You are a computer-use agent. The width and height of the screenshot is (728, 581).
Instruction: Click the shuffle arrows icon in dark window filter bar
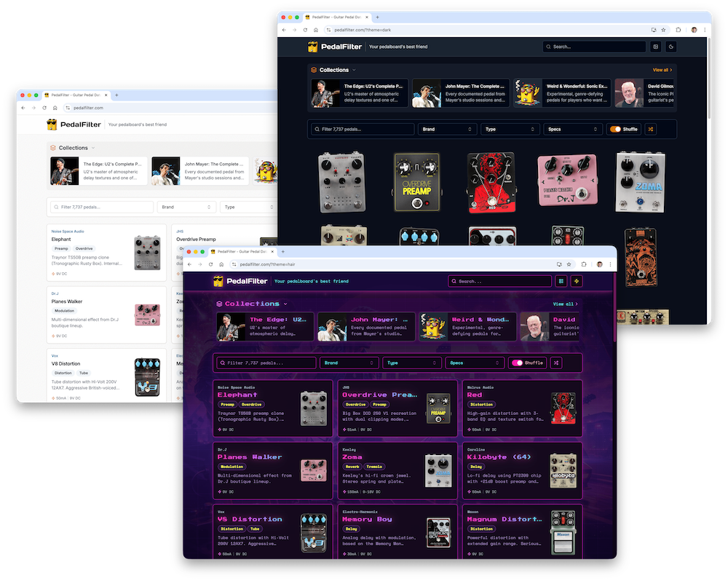tap(650, 129)
